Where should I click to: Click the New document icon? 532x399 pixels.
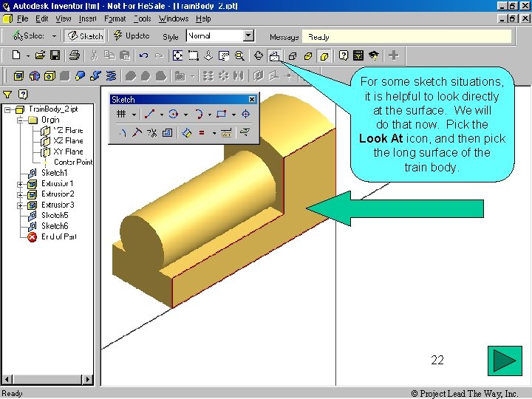(x=16, y=55)
